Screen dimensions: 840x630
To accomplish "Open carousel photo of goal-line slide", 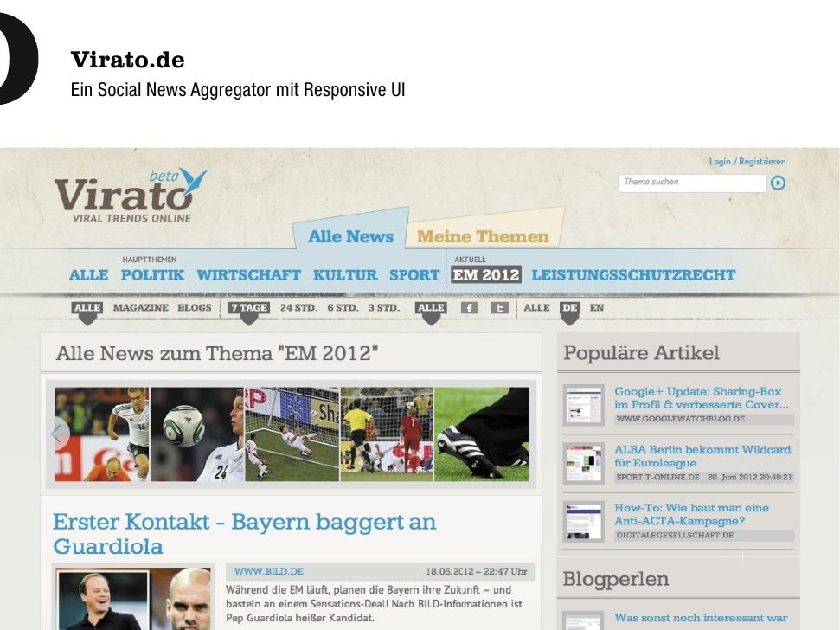I will [x=292, y=434].
